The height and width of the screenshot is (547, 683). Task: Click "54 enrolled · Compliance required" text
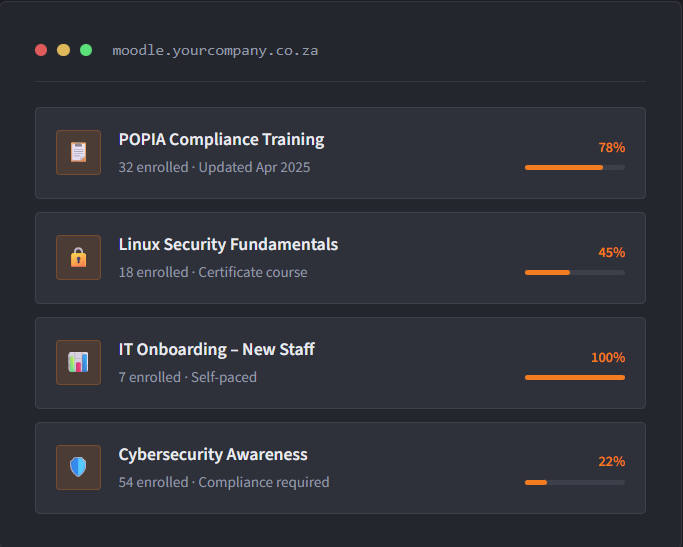point(223,482)
